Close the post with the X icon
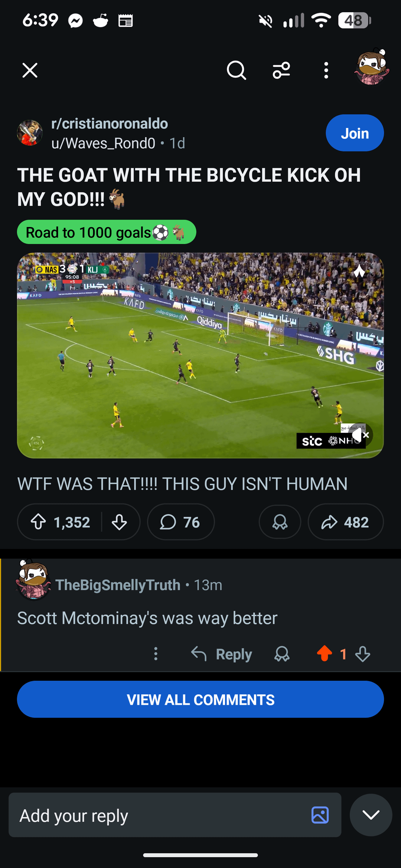401x868 pixels. 30,70
